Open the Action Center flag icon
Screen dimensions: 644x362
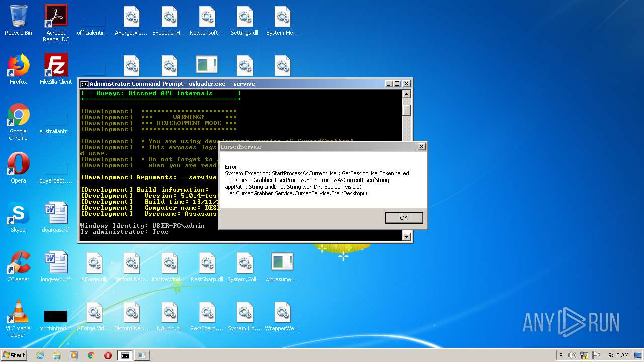(596, 355)
